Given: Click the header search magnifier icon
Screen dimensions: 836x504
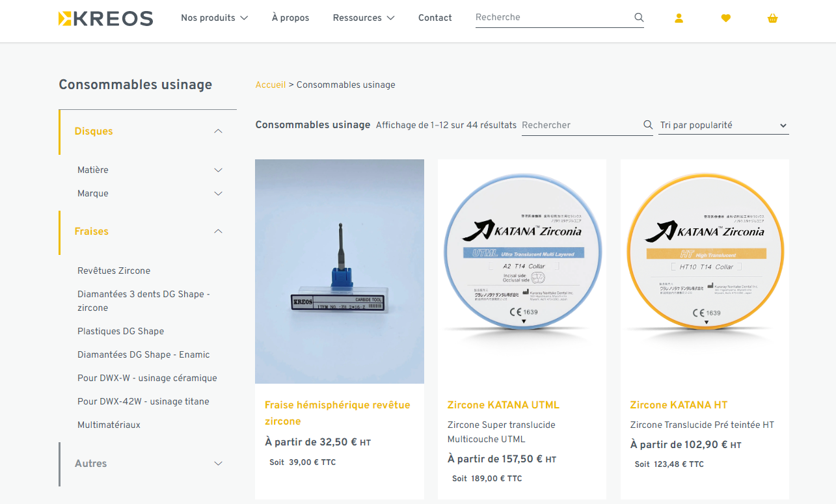Looking at the screenshot, I should click(x=639, y=18).
